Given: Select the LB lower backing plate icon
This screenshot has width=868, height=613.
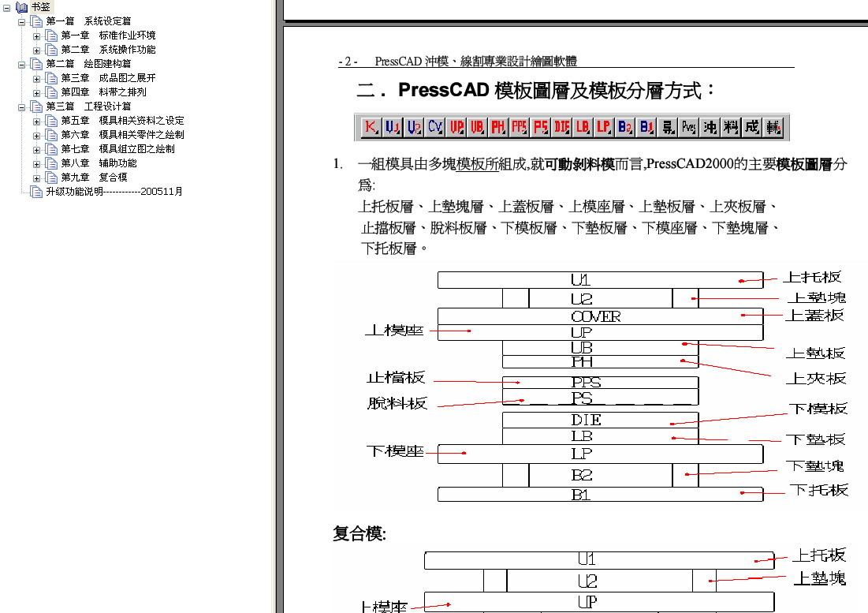Looking at the screenshot, I should (x=582, y=127).
